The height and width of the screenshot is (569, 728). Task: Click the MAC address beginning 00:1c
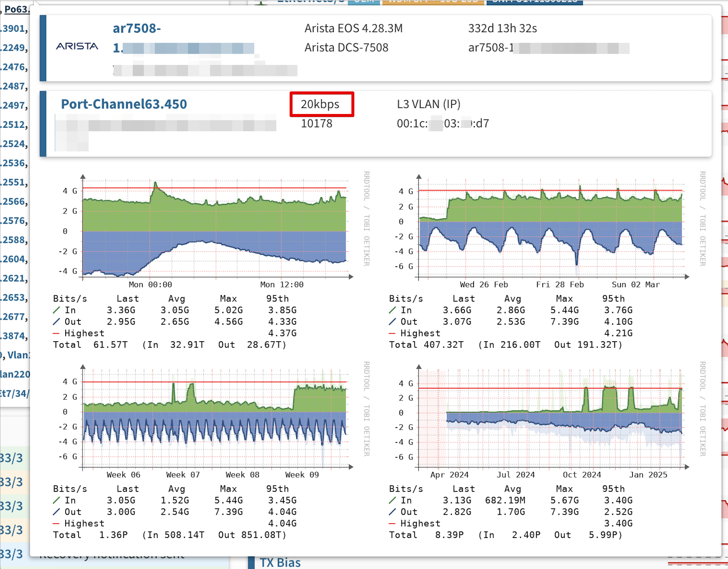[443, 124]
